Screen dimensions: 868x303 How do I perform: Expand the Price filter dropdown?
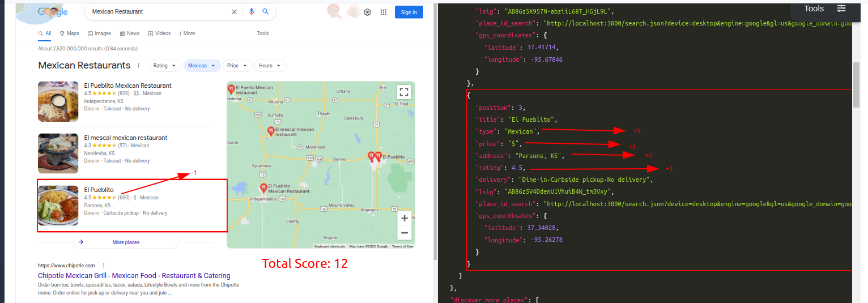pyautogui.click(x=237, y=66)
